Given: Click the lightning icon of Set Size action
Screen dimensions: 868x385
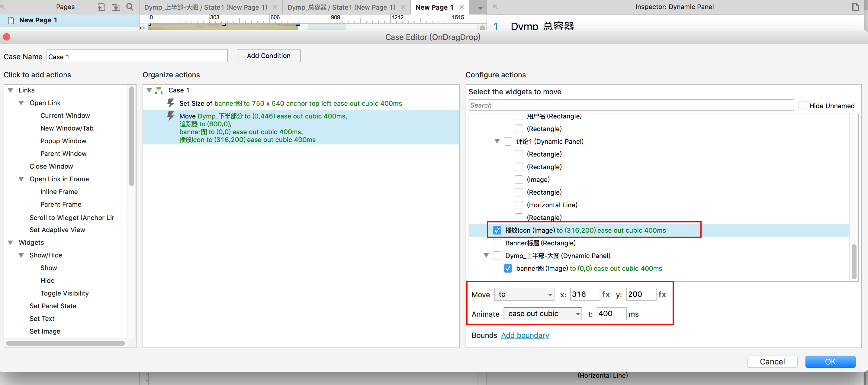Looking at the screenshot, I should pyautogui.click(x=171, y=103).
